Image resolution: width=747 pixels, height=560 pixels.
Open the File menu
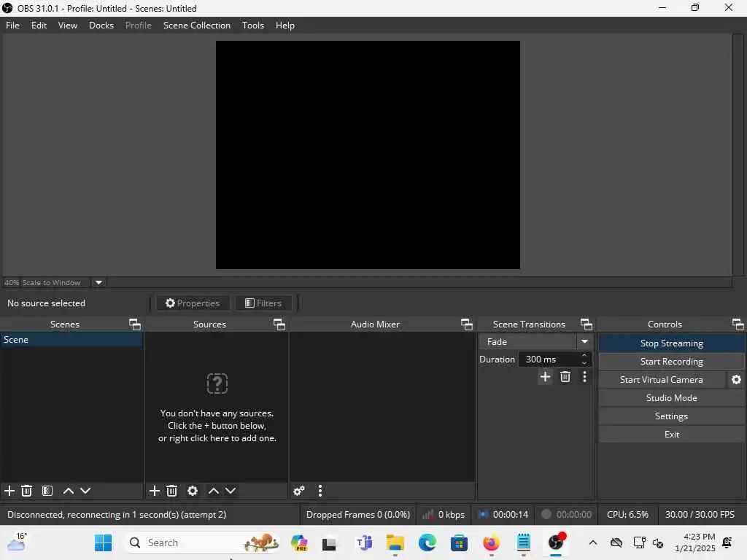point(13,26)
